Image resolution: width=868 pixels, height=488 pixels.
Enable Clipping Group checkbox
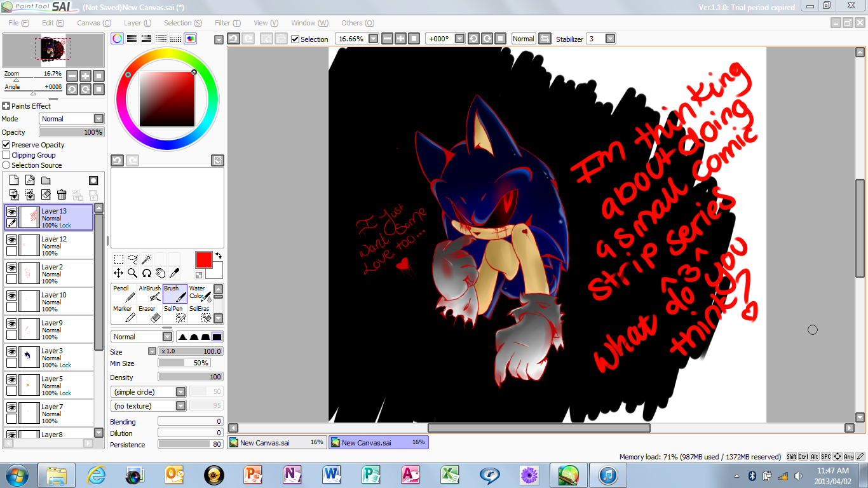click(6, 155)
